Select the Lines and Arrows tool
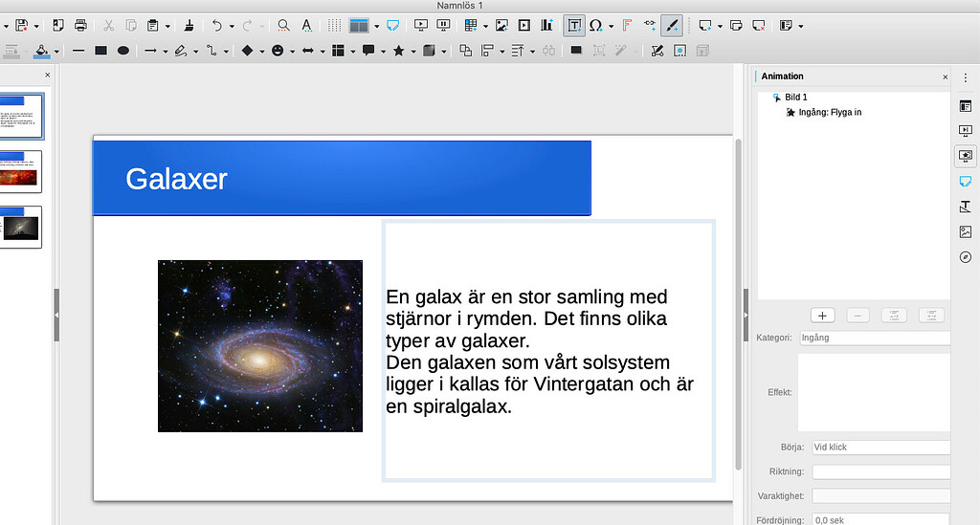 click(x=150, y=51)
